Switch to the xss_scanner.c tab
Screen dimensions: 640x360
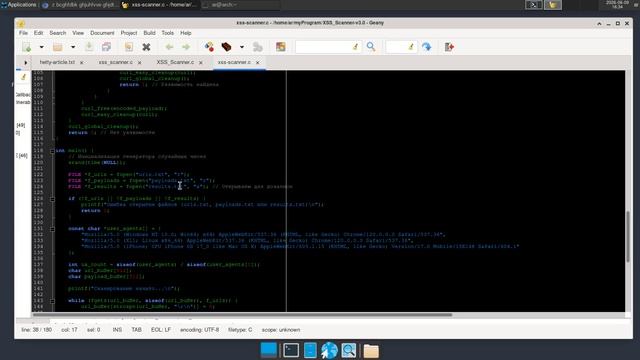[x=116, y=62]
